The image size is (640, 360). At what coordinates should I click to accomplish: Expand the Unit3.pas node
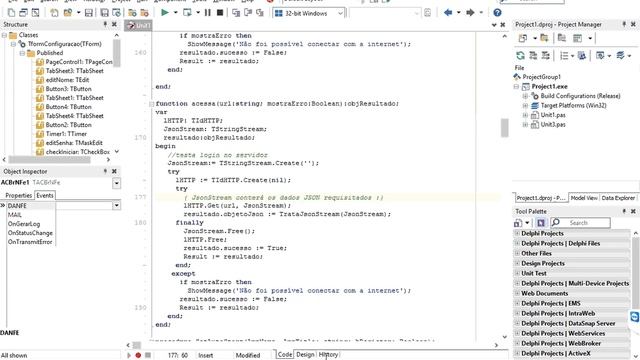coord(526,125)
